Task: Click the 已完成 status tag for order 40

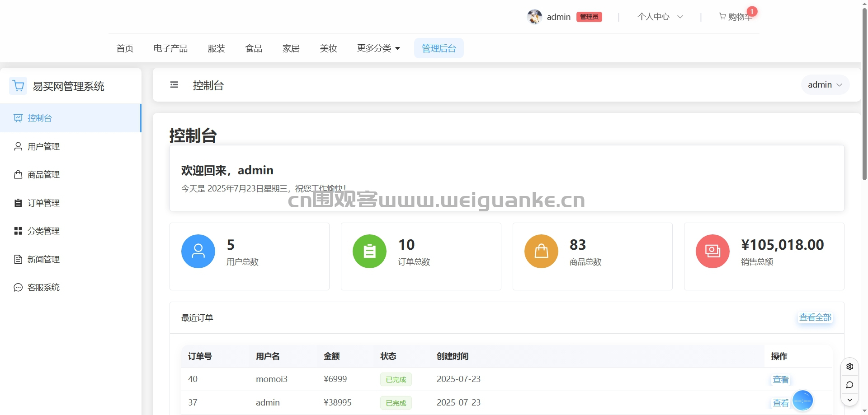Action: click(396, 379)
